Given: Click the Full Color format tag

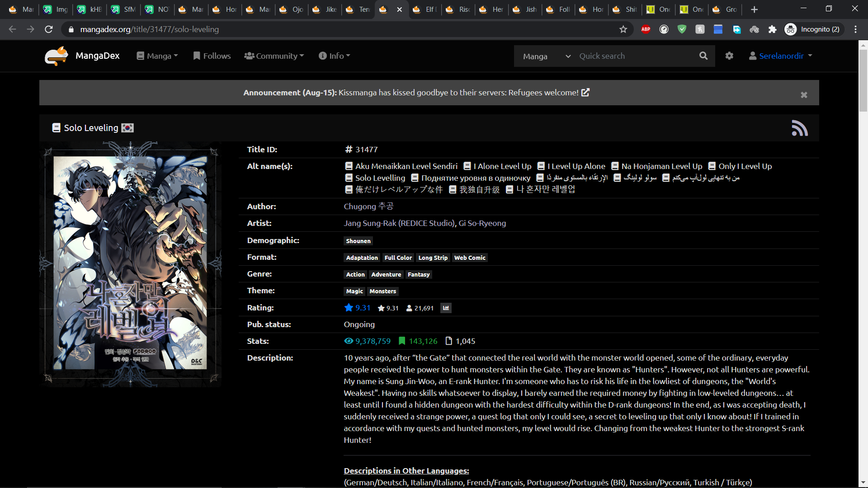Looking at the screenshot, I should tap(398, 258).
